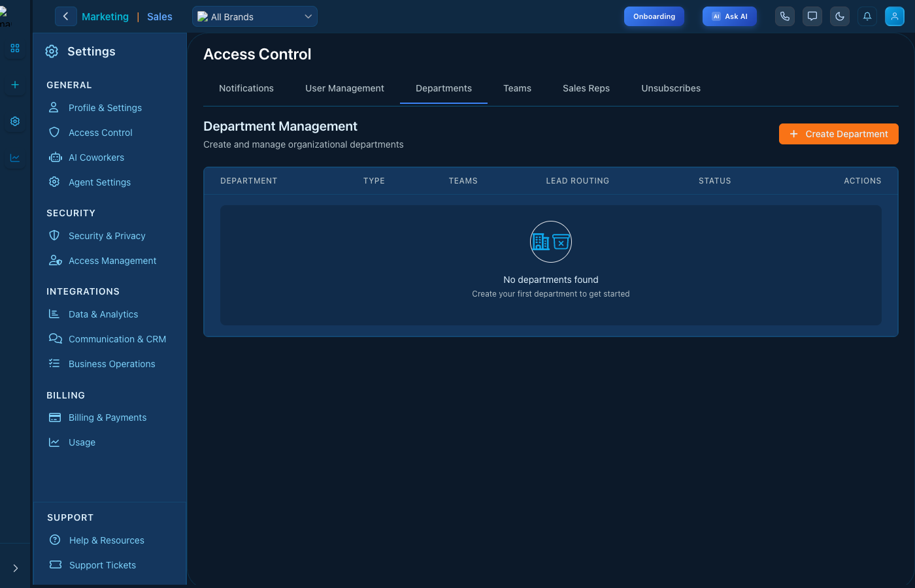The height and width of the screenshot is (588, 915).
Task: Click the Usage graph icon
Action: tap(54, 442)
